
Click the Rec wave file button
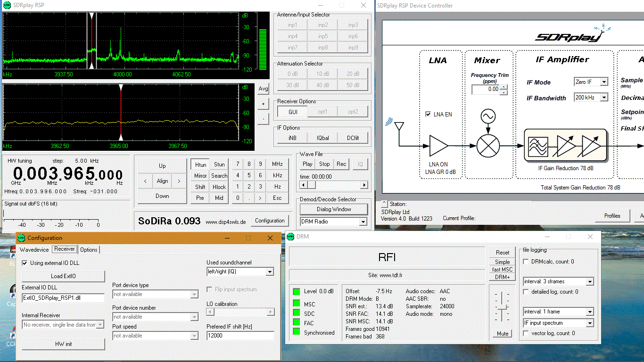tap(341, 164)
